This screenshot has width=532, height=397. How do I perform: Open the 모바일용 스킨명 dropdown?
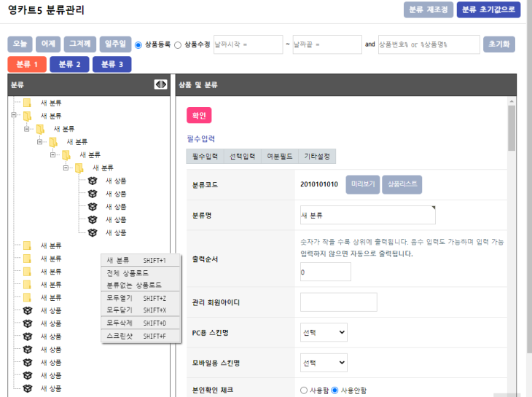tap(324, 363)
